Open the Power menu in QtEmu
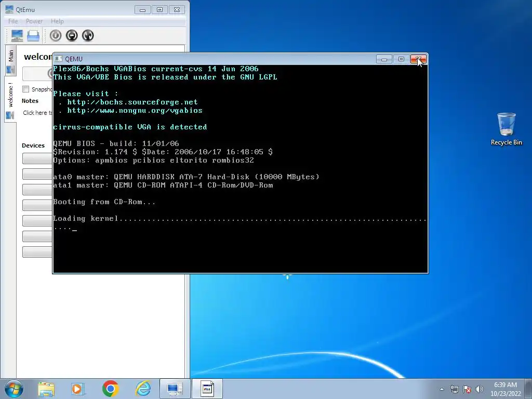This screenshot has height=399, width=532. [34, 21]
